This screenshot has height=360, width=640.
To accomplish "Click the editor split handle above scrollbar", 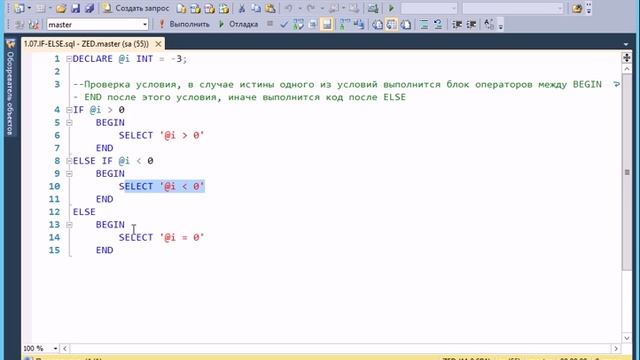I will [x=627, y=58].
